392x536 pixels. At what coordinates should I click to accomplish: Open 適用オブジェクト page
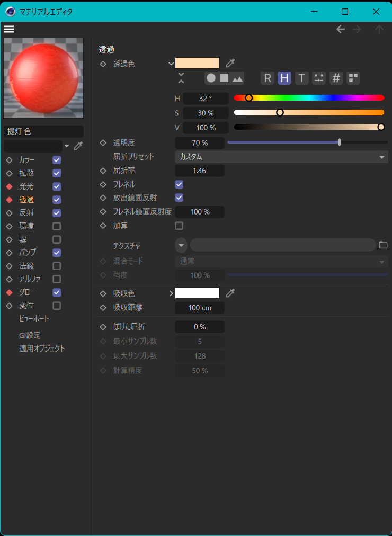click(x=42, y=349)
